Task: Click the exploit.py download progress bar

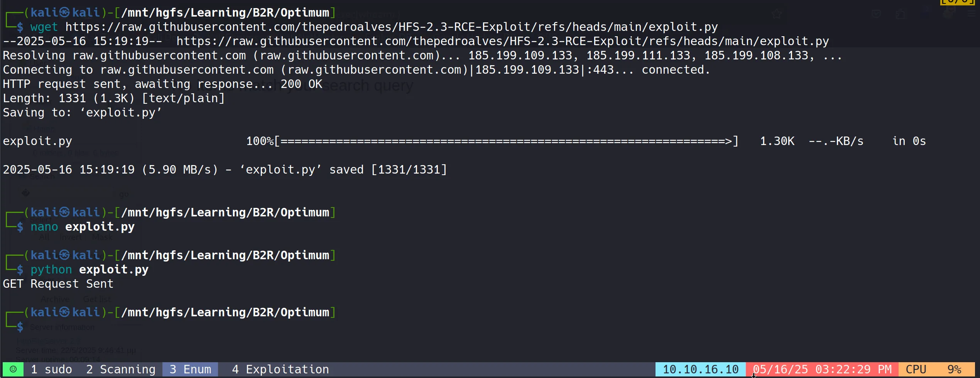Action: [505, 141]
